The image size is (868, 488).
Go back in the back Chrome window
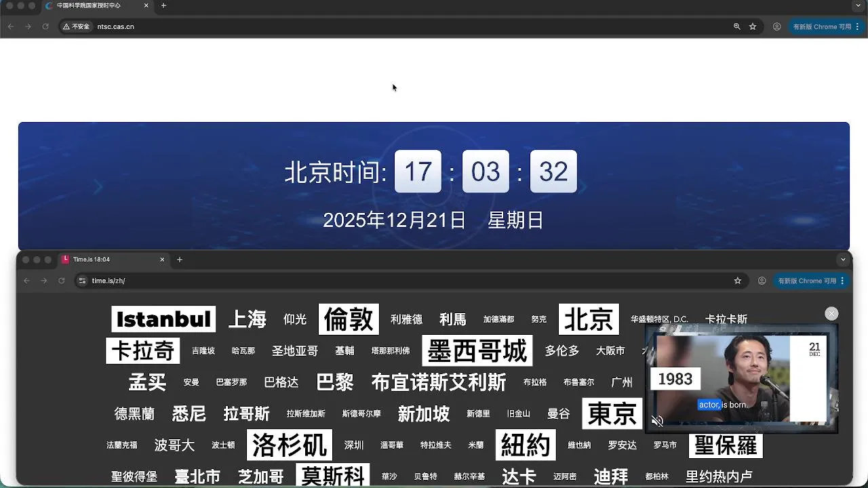pos(11,26)
